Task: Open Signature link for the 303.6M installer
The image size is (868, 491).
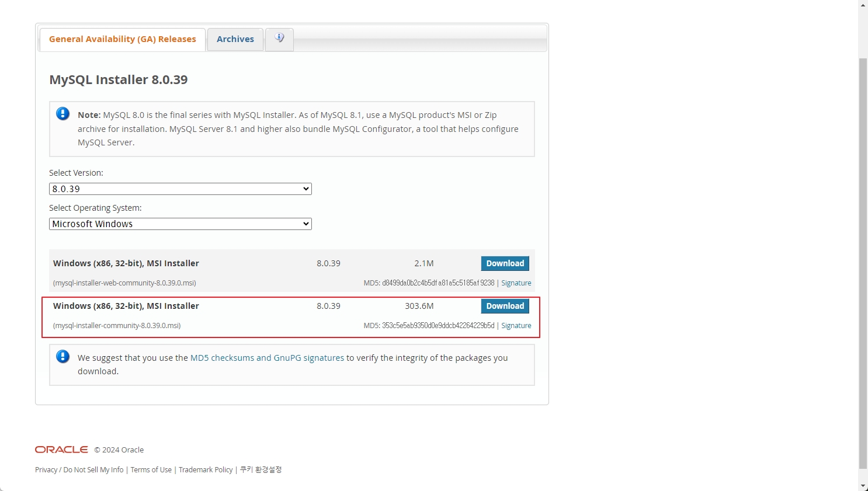Action: pos(516,326)
